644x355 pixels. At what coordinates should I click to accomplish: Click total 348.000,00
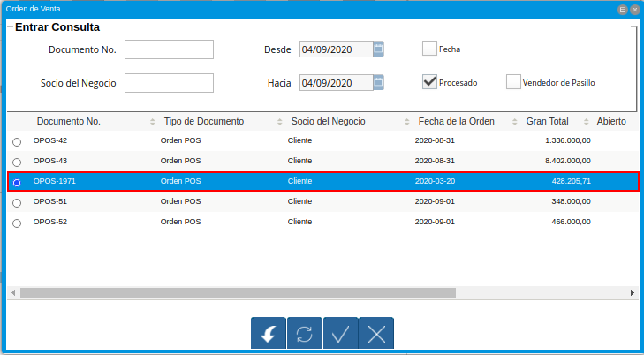coord(572,201)
